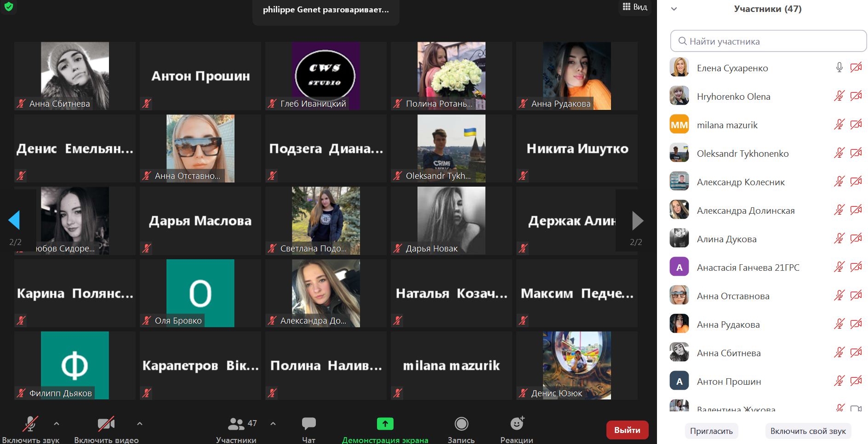Click Hryhorenko Olena muted microphone icon

[x=839, y=97]
